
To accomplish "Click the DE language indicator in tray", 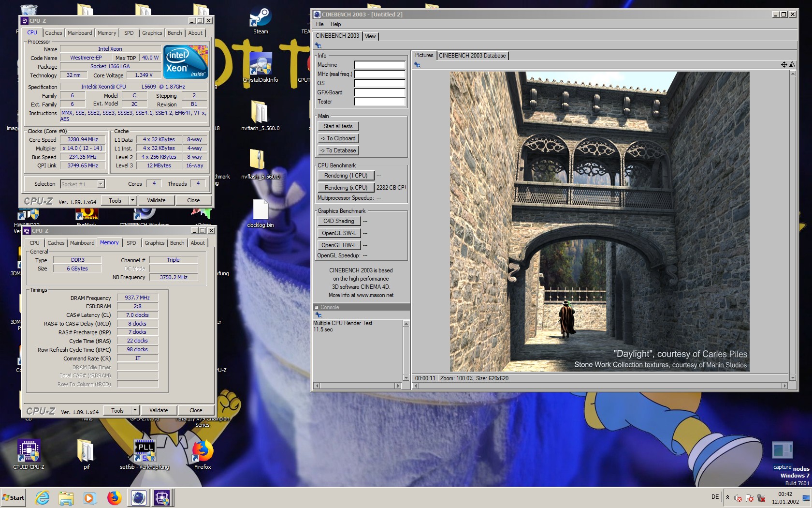I will [x=715, y=497].
